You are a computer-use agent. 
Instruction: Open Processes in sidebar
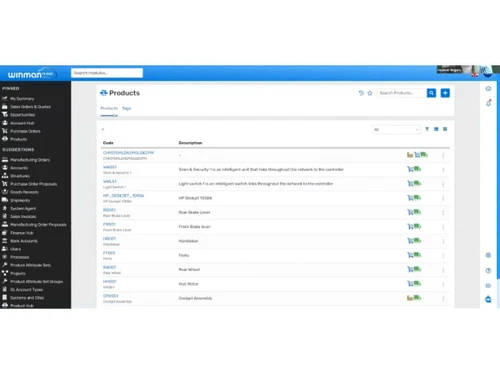click(19, 257)
